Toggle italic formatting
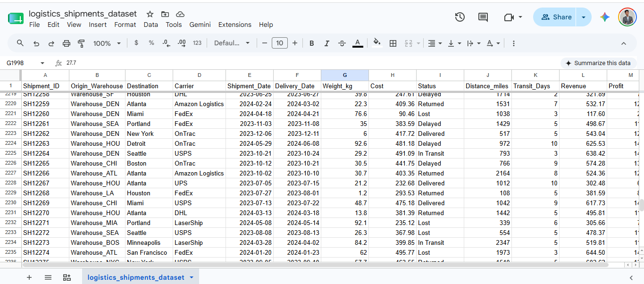This screenshot has height=284, width=644. click(x=327, y=43)
